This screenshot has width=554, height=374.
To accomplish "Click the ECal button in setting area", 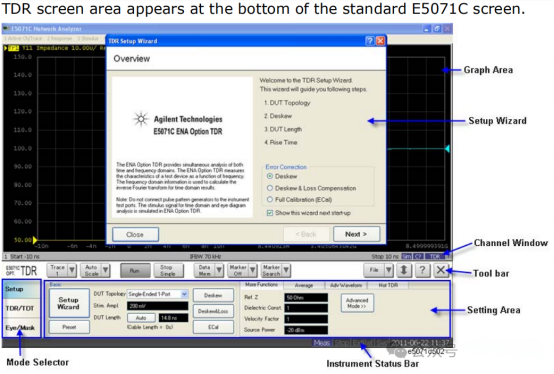I will 213,327.
